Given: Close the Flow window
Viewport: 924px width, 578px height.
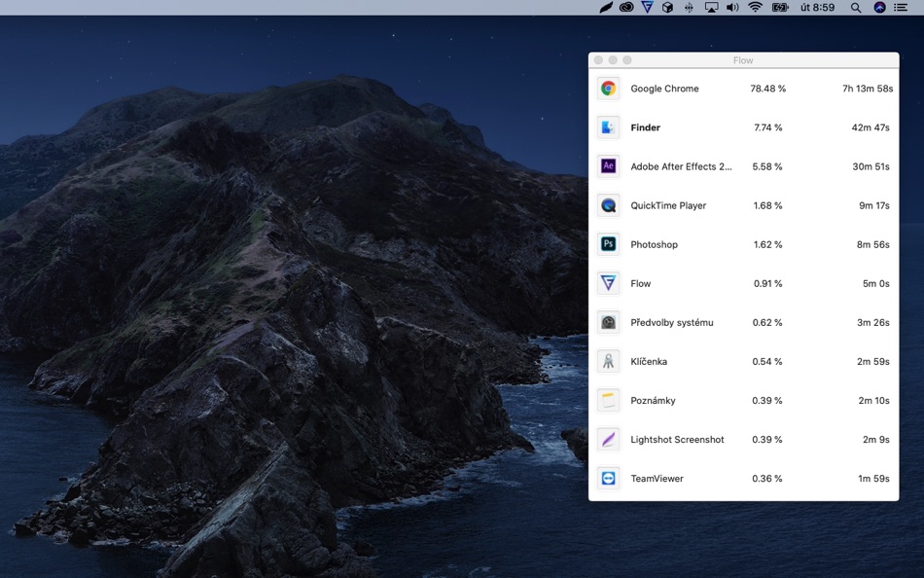Looking at the screenshot, I should pos(599,60).
